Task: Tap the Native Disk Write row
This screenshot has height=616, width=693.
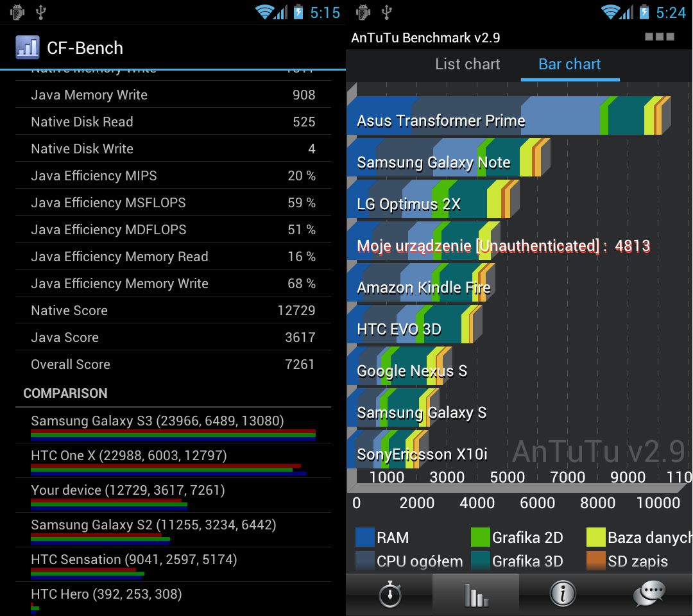Action: 173,148
